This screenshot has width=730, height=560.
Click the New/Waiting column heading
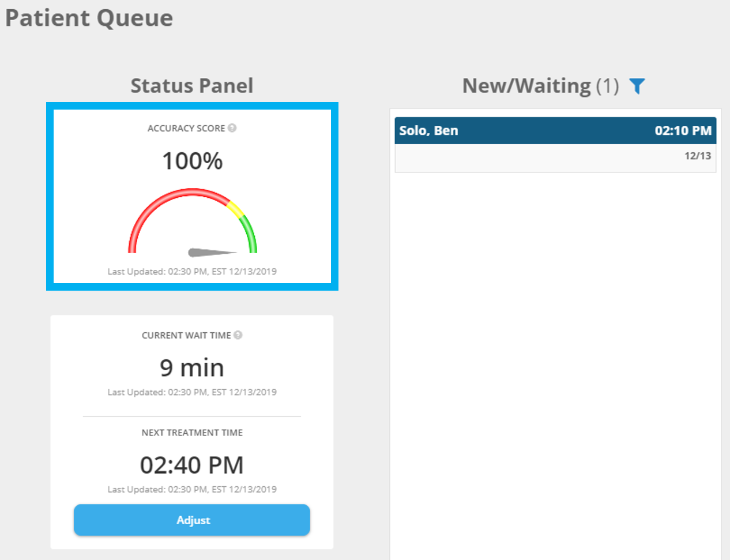[526, 86]
